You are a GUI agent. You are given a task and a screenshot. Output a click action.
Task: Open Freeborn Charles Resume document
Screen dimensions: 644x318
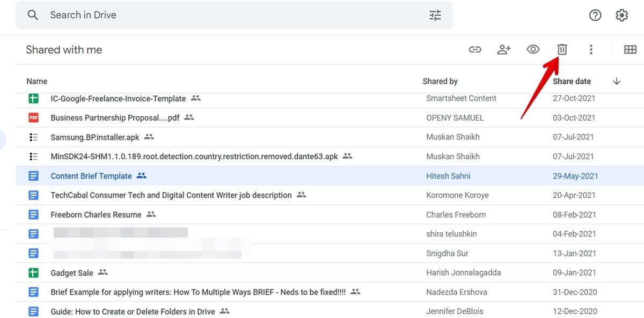point(96,214)
